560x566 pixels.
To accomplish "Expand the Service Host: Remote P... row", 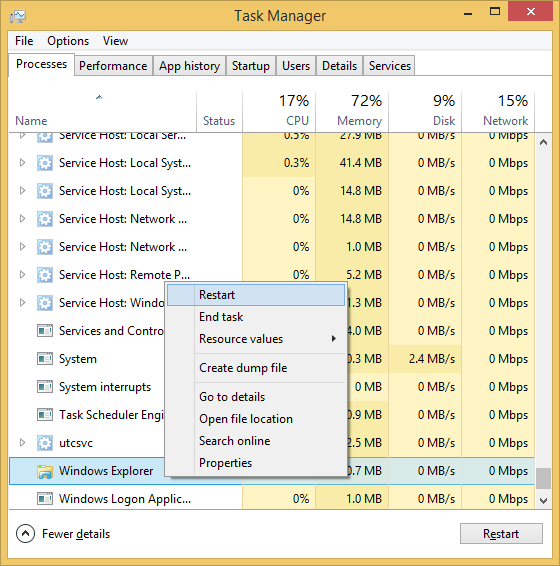I will coord(22,275).
